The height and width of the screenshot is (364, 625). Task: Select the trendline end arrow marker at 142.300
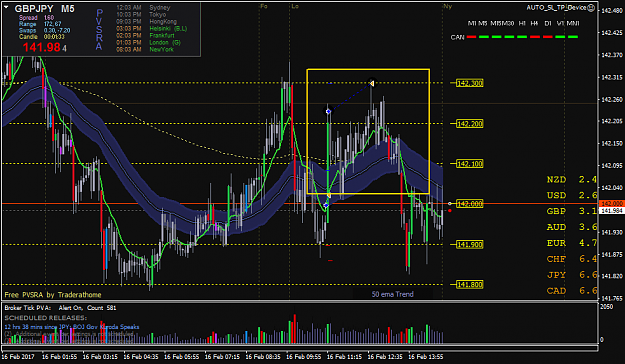click(371, 83)
